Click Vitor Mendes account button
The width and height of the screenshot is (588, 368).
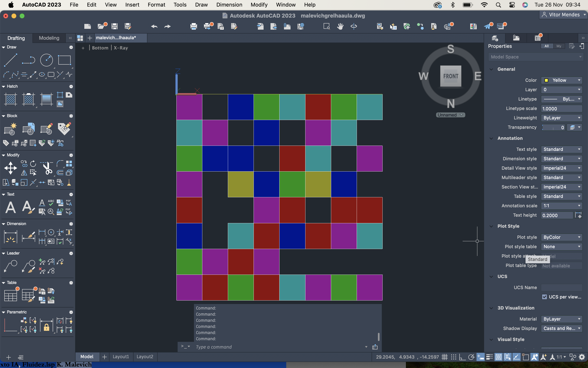(x=563, y=15)
